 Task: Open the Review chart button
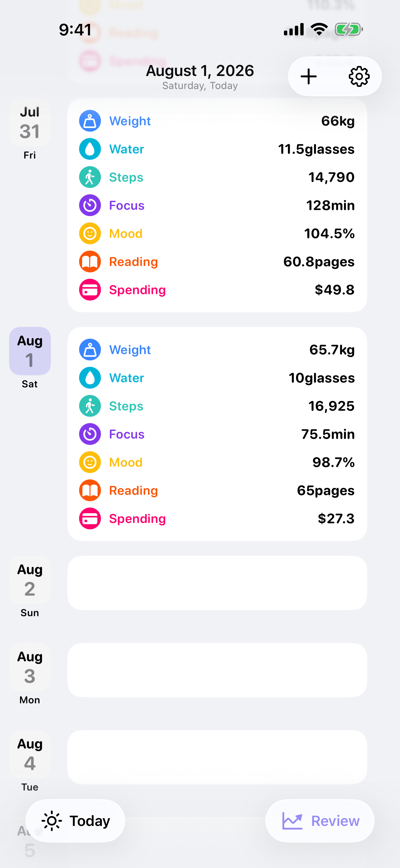click(320, 821)
